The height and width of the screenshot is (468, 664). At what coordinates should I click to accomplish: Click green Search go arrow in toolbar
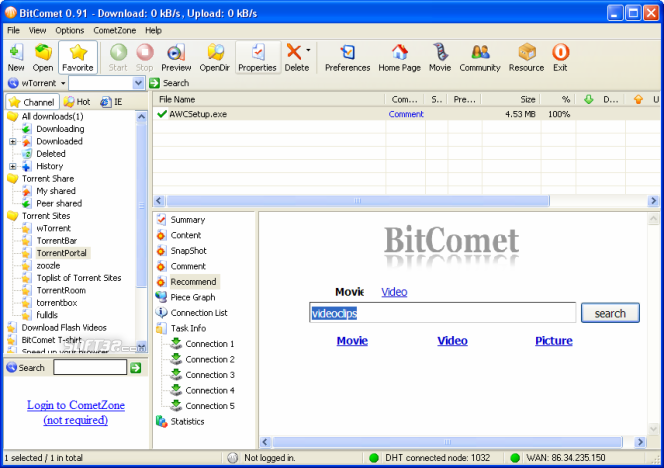154,83
